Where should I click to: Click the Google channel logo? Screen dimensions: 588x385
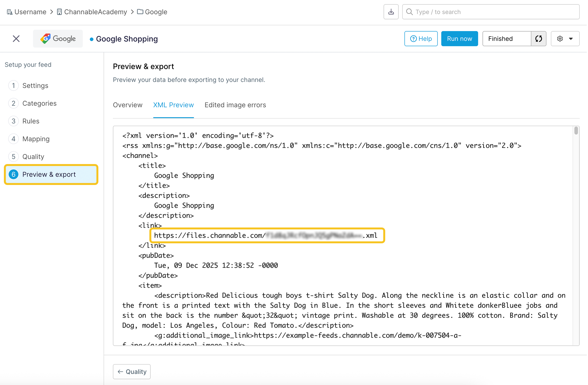click(x=58, y=39)
